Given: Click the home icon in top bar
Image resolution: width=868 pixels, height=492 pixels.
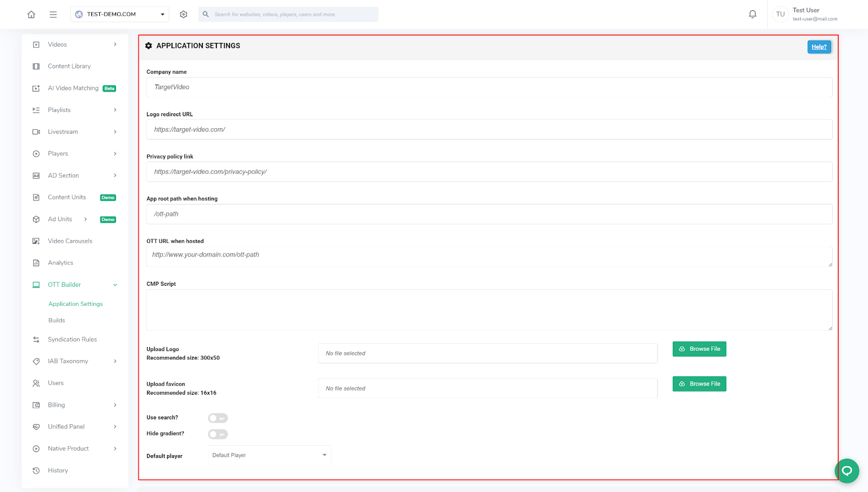Looking at the screenshot, I should tap(31, 15).
